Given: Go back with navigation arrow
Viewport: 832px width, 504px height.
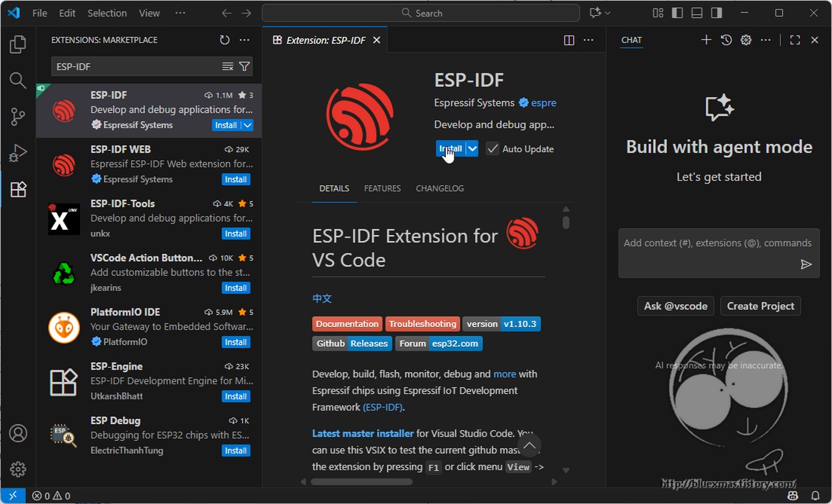Looking at the screenshot, I should coord(226,13).
